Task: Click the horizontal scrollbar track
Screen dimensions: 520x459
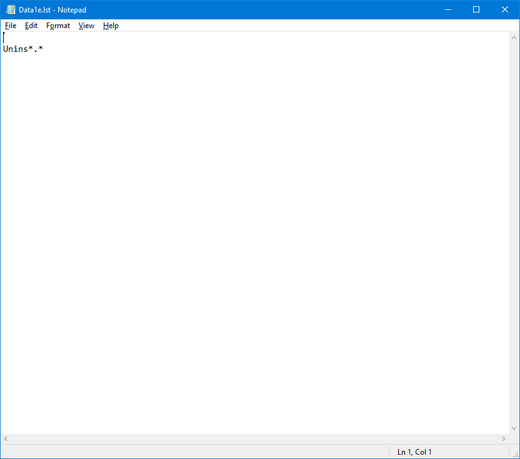Action: [x=255, y=439]
